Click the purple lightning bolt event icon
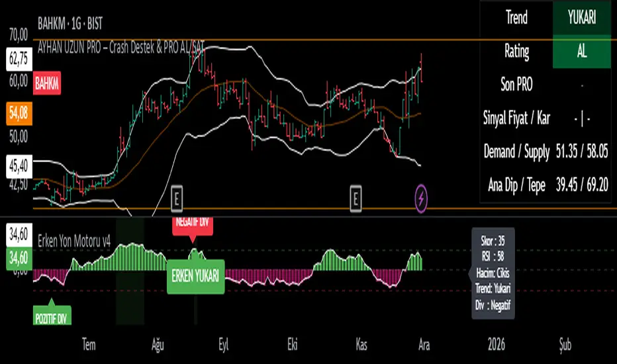The height and width of the screenshot is (364, 617). tap(421, 199)
